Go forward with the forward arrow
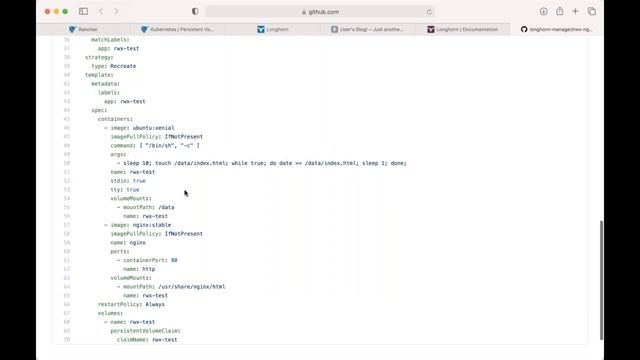The width and height of the screenshot is (640, 360). 116,11
